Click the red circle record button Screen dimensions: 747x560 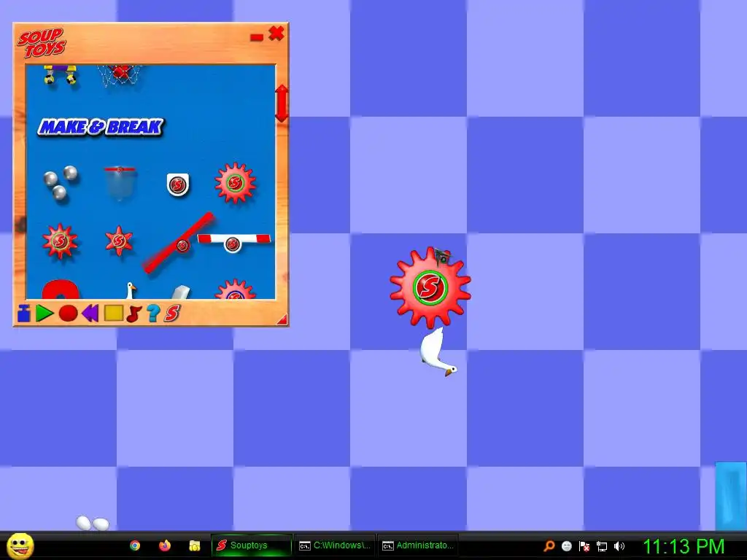pos(68,314)
